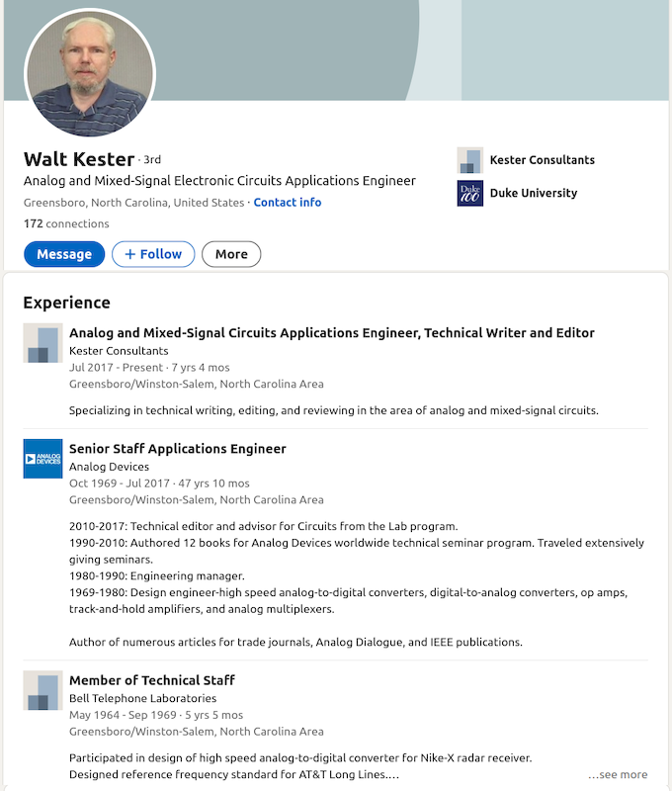This screenshot has height=791, width=672.
Task: Click the Experience section heading
Action: (67, 303)
